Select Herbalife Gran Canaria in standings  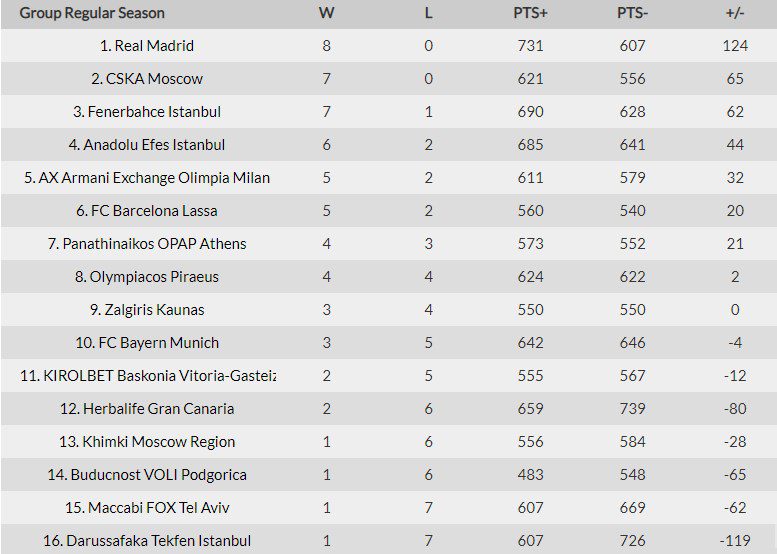click(147, 409)
